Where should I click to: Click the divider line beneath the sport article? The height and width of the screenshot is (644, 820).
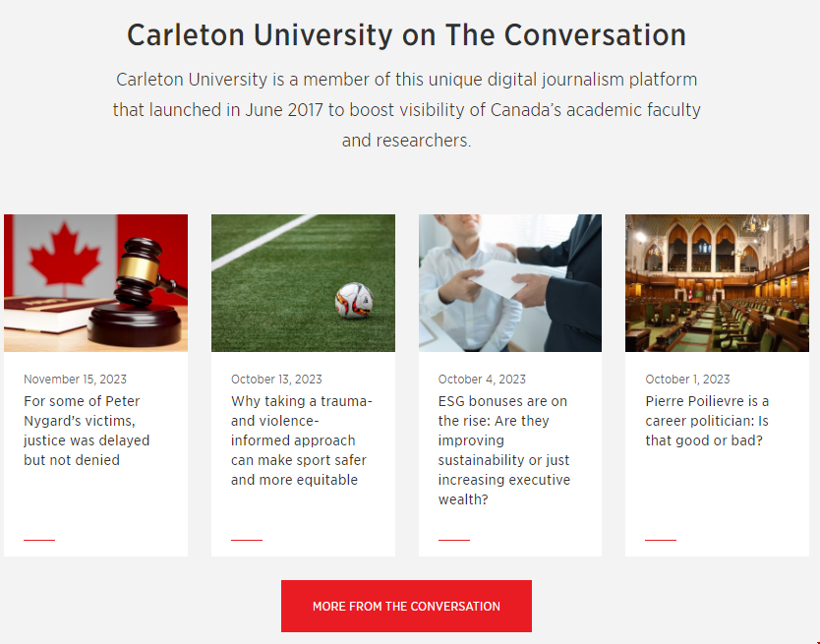pos(247,540)
